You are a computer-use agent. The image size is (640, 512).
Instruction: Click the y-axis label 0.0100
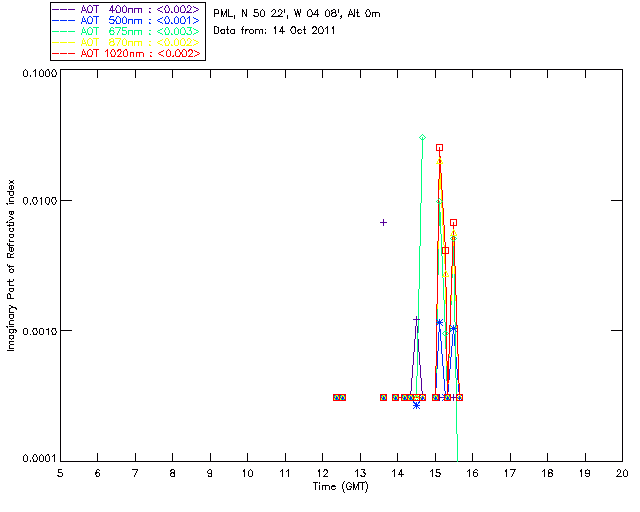click(39, 201)
